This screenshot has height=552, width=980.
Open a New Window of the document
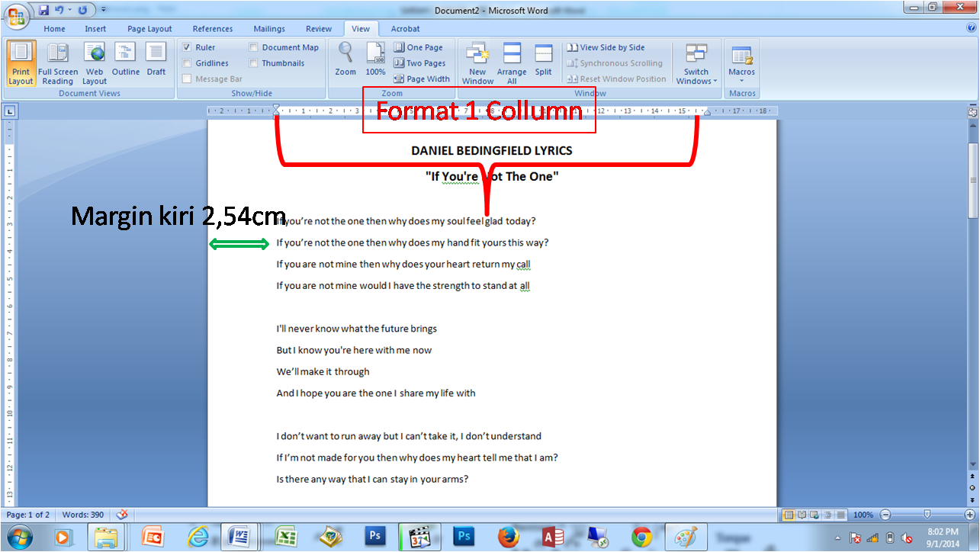point(477,63)
